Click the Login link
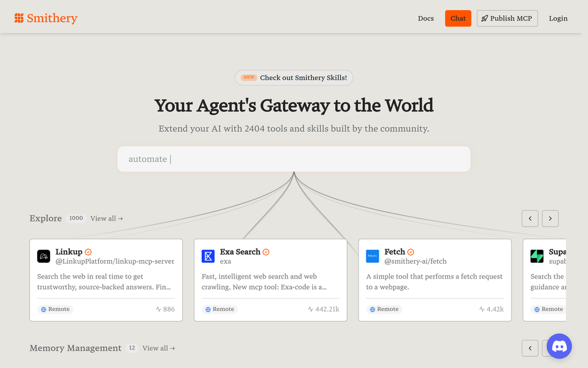The image size is (588, 368). pyautogui.click(x=558, y=18)
